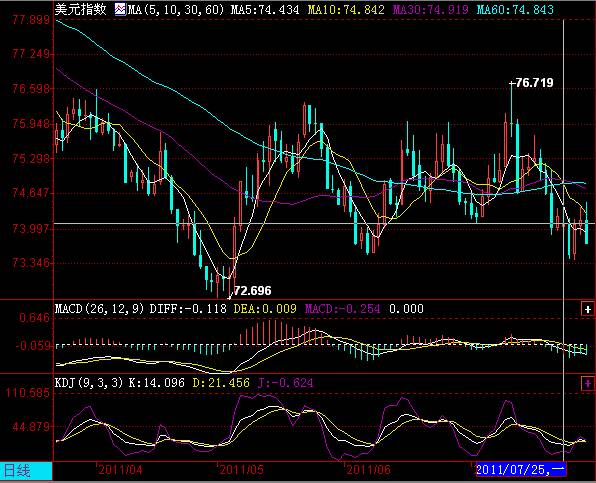Expand the MACD panel with plus button

(x=587, y=309)
